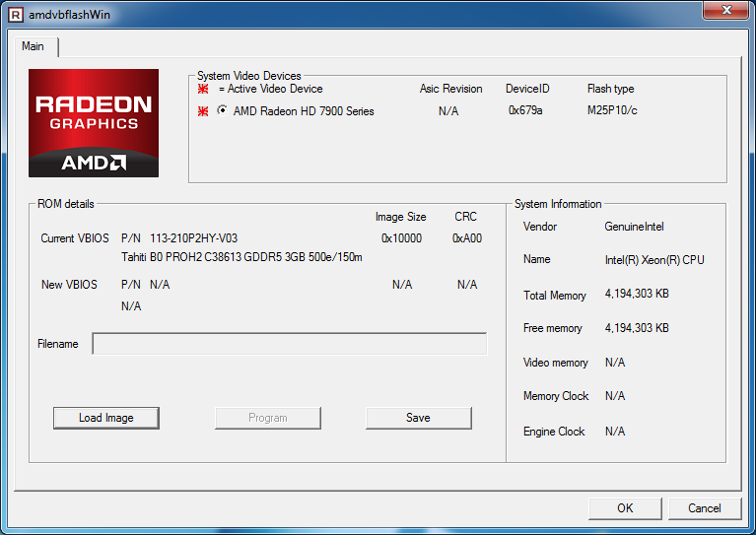This screenshot has width=756, height=535.
Task: Click the Name value Intel(R) Xeon(R) CPU
Action: click(x=654, y=260)
